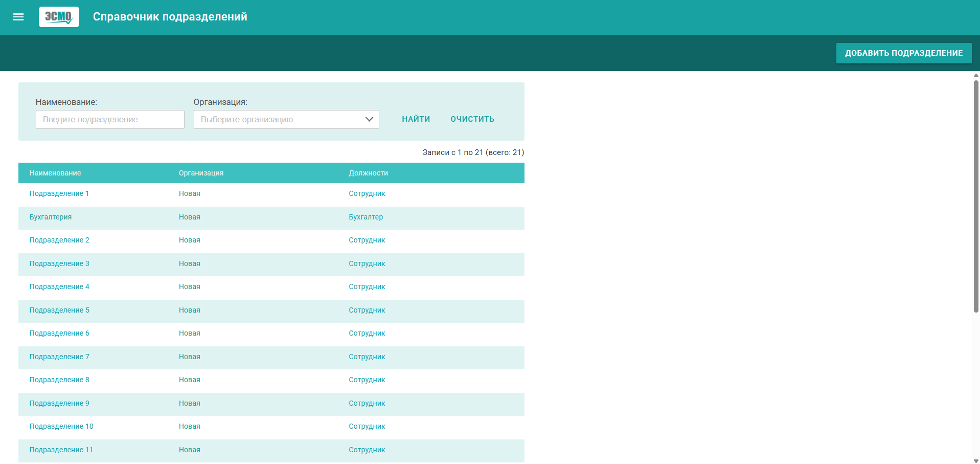Viewport: 980px width, 464px height.
Task: Click Новая in Подразделение 7 row
Action: click(190, 357)
